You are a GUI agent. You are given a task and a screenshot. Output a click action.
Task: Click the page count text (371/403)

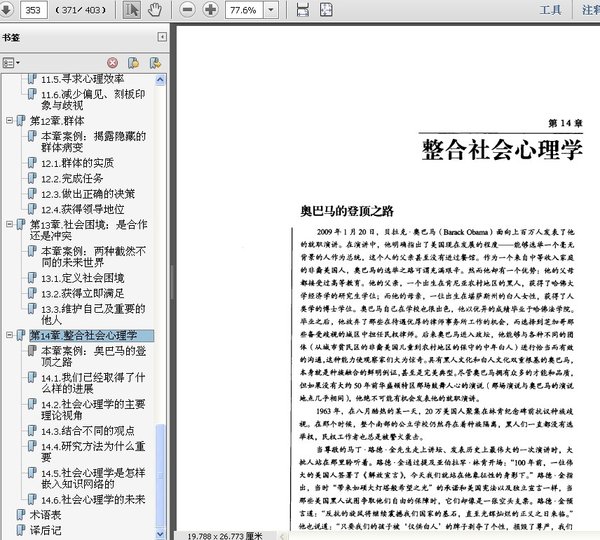(80, 10)
